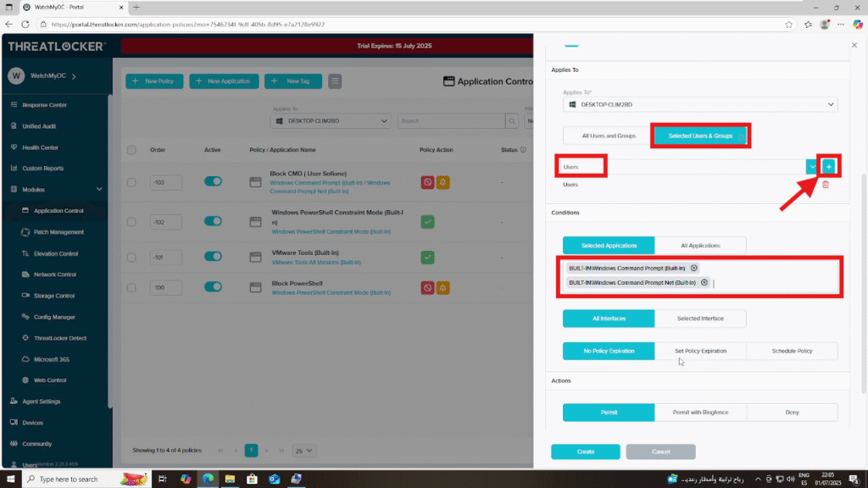Select Set Policy Expiration option
This screenshot has height=488, width=868.
click(700, 351)
